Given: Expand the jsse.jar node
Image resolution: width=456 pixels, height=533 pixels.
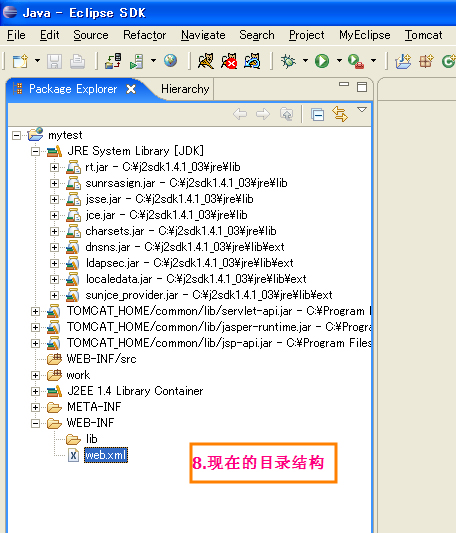Looking at the screenshot, I should tap(54, 199).
